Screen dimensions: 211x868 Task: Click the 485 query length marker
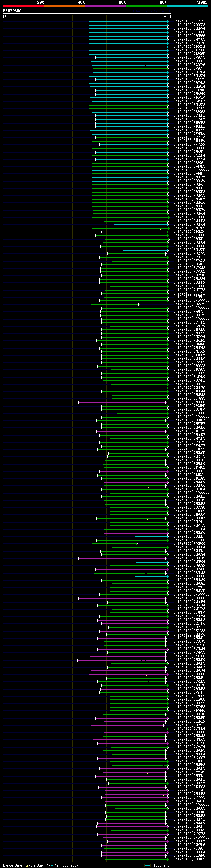(x=167, y=16)
